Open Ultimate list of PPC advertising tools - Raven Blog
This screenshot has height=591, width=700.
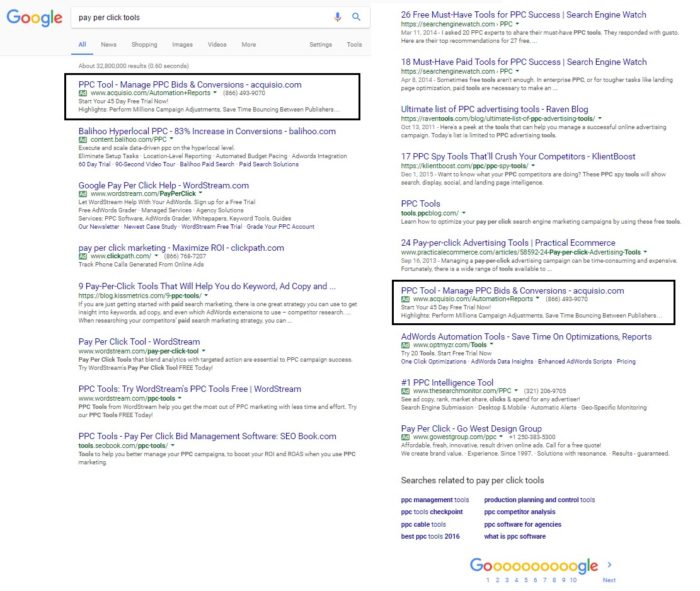[x=494, y=109]
